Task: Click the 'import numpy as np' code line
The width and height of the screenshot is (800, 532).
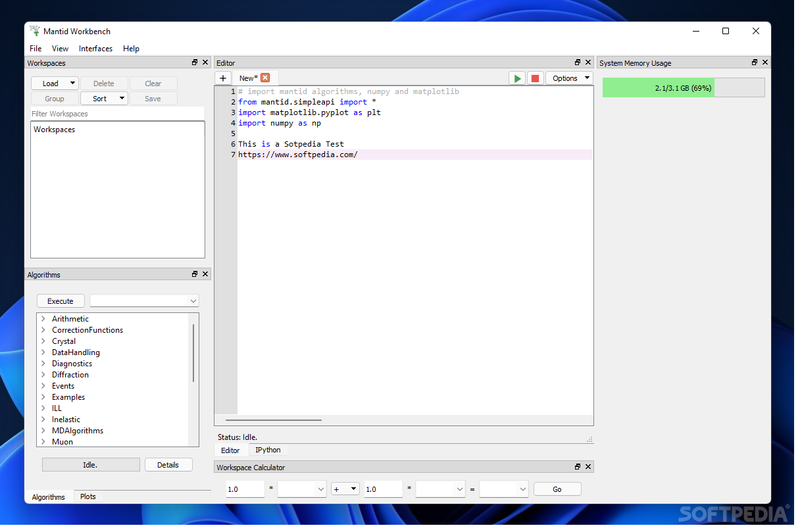Action: (280, 123)
